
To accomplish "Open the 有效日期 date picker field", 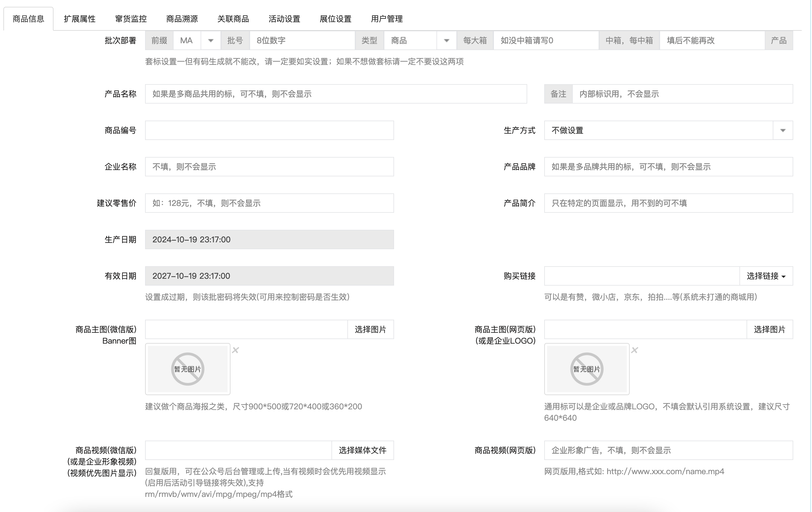I will 269,276.
